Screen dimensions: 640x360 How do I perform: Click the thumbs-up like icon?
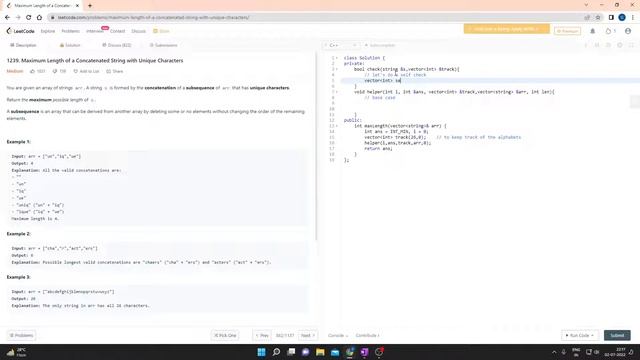click(x=33, y=71)
